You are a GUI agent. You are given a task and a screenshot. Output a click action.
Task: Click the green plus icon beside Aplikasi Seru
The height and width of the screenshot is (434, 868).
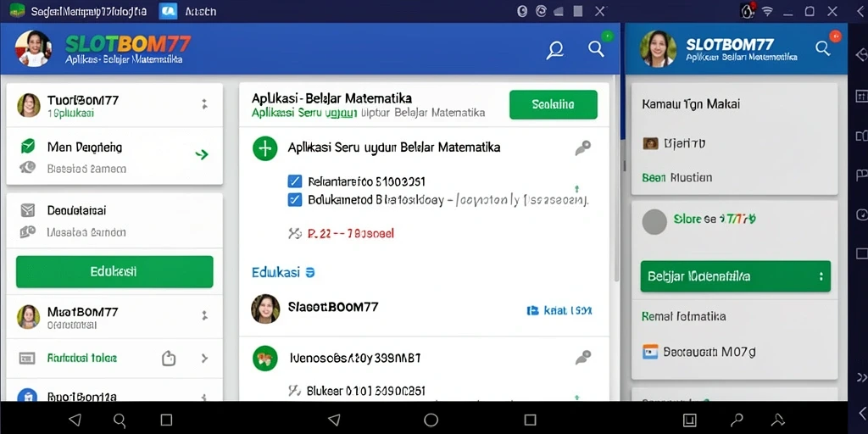click(x=264, y=148)
